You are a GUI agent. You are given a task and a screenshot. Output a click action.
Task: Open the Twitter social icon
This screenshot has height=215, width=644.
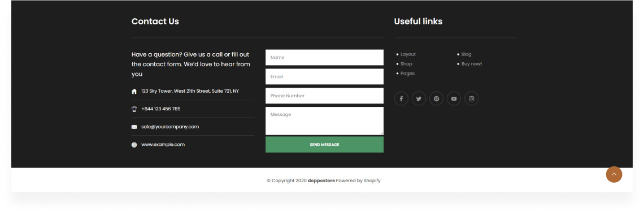pyautogui.click(x=419, y=98)
